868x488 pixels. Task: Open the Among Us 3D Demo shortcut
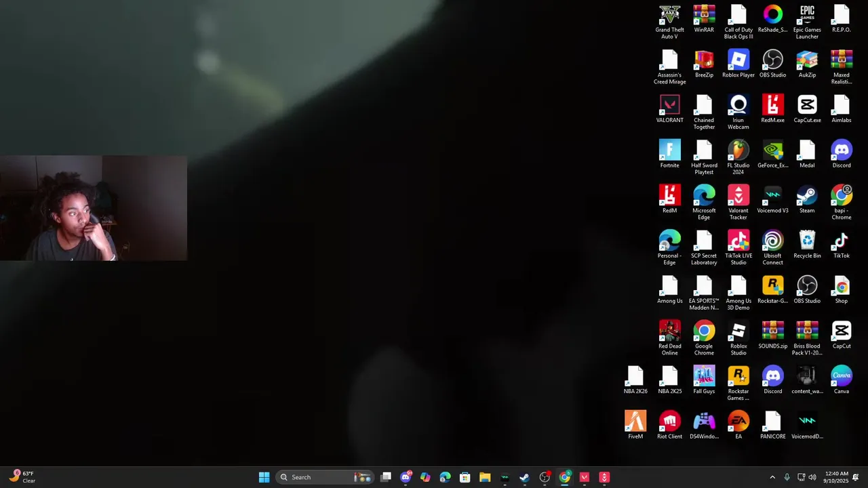click(x=738, y=293)
